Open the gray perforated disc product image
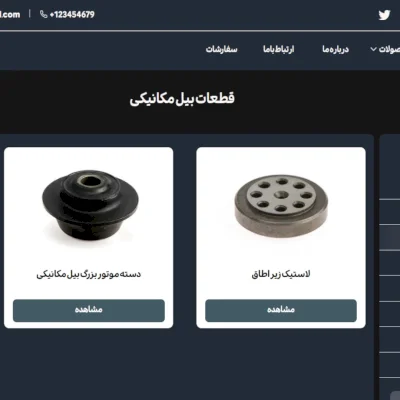The height and width of the screenshot is (400, 400). click(281, 206)
